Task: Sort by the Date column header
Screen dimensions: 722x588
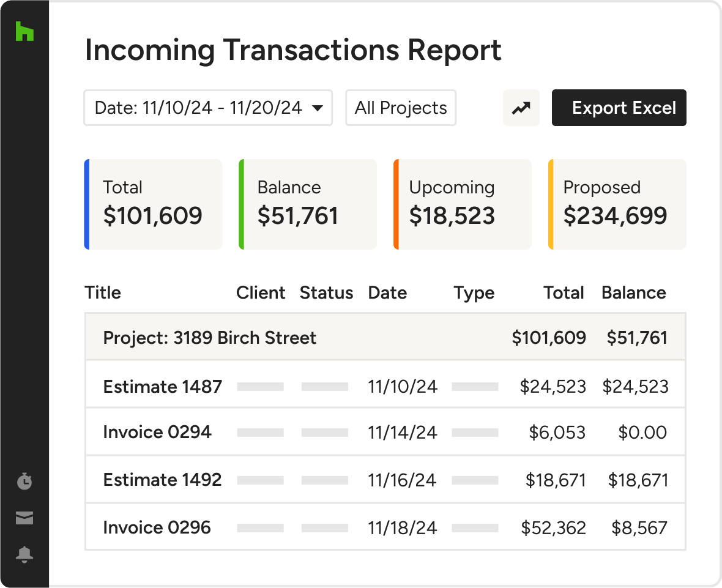Action: tap(387, 292)
